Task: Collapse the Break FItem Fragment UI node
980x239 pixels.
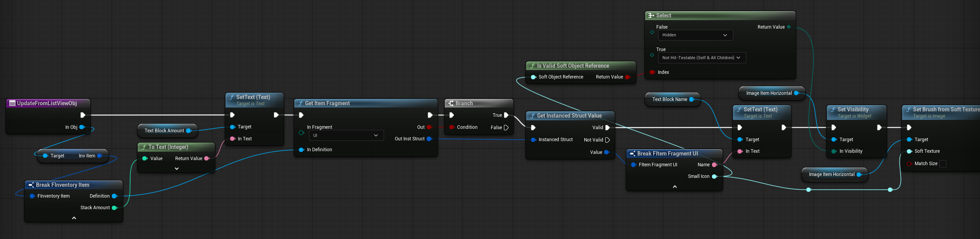Action: pos(675,187)
